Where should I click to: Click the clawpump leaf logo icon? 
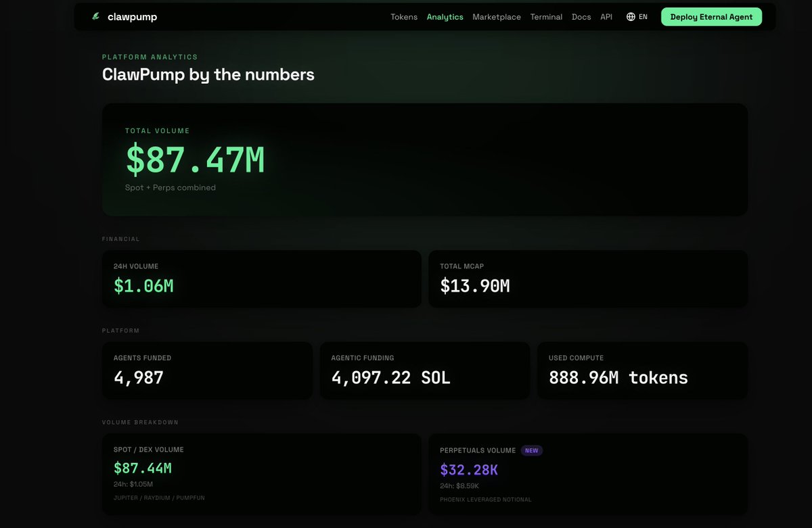coord(96,17)
